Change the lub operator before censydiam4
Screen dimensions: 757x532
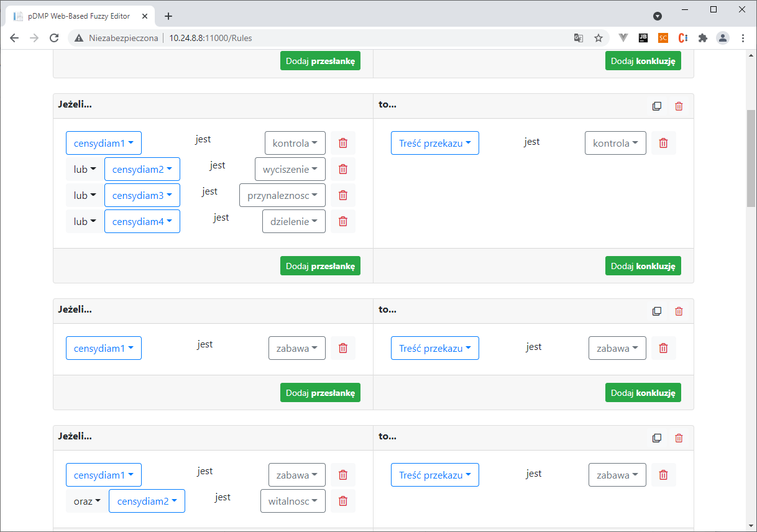pyautogui.click(x=85, y=221)
